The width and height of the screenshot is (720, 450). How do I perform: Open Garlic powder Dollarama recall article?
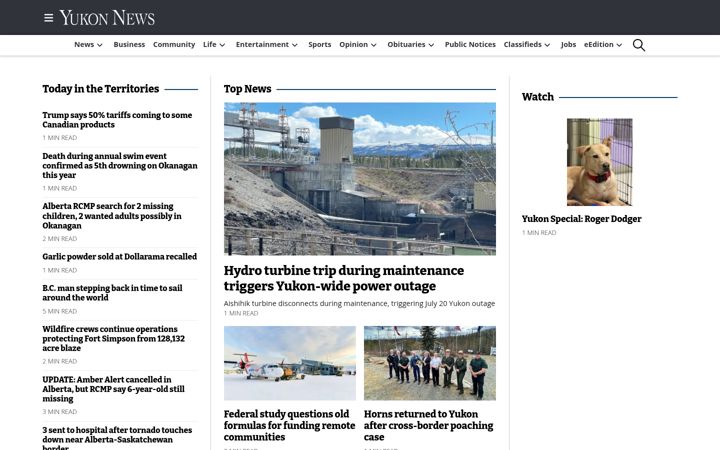pyautogui.click(x=119, y=257)
